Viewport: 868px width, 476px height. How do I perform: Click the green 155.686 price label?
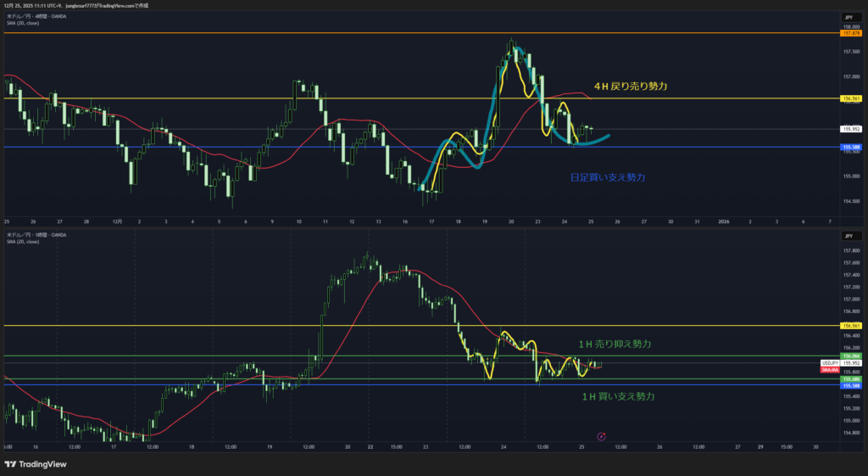pyautogui.click(x=850, y=378)
